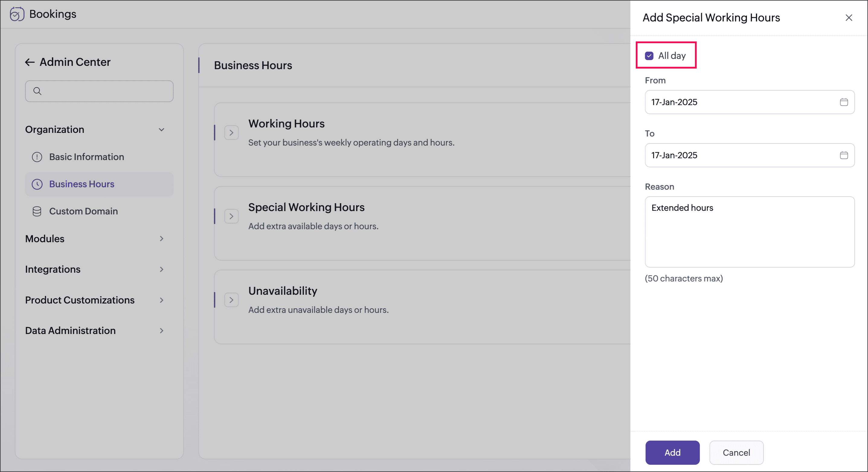
Task: Click "Add extra available days or hours." text
Action: [x=313, y=226]
